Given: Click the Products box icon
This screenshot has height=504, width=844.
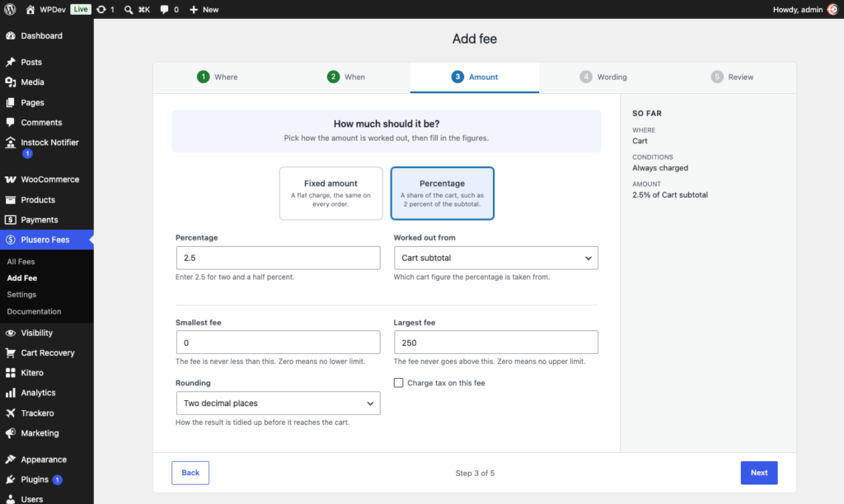Looking at the screenshot, I should click(10, 199).
